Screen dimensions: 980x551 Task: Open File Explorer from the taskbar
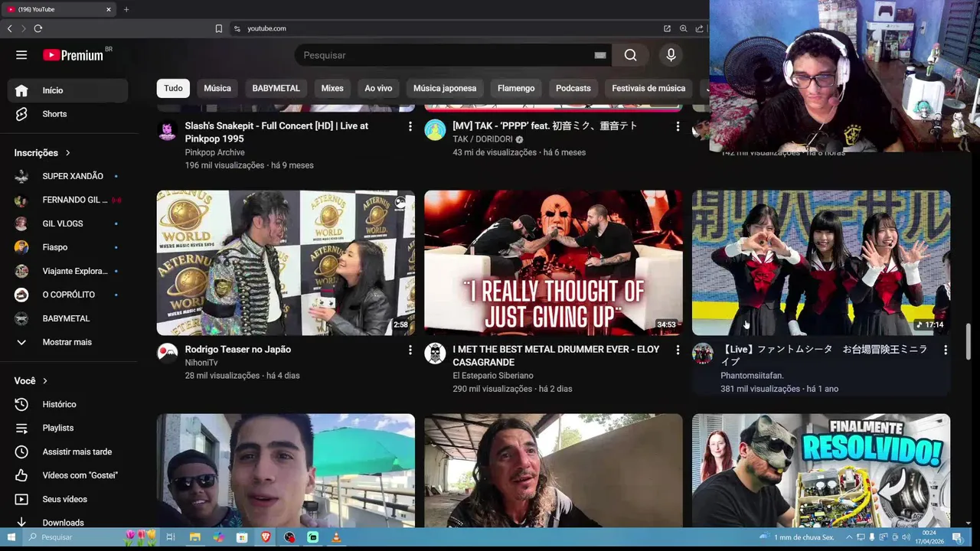[x=194, y=537]
